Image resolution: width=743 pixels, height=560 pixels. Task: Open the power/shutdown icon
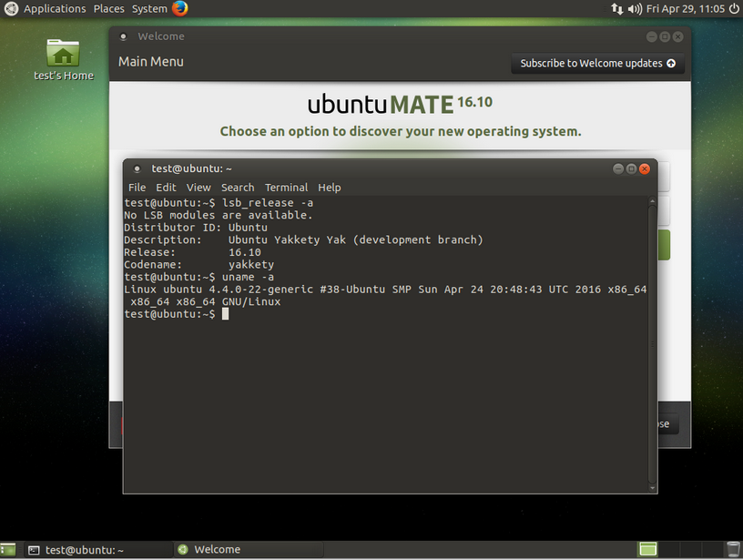tap(734, 8)
